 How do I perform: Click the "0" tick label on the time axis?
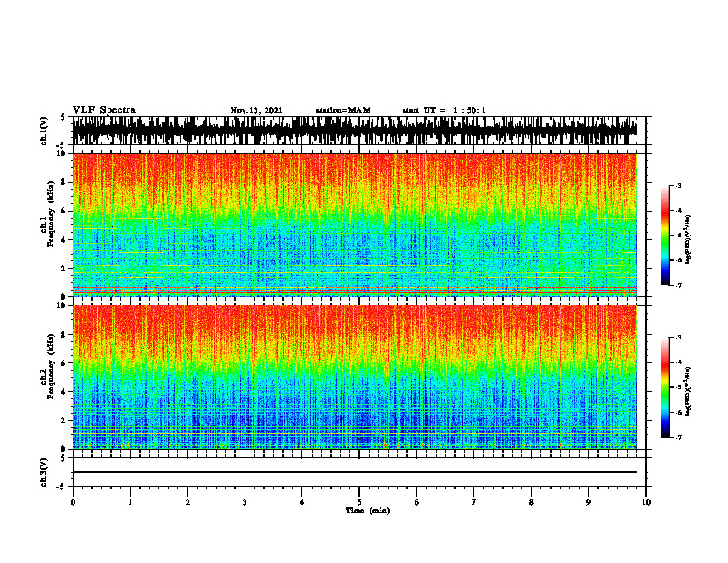[x=73, y=502]
